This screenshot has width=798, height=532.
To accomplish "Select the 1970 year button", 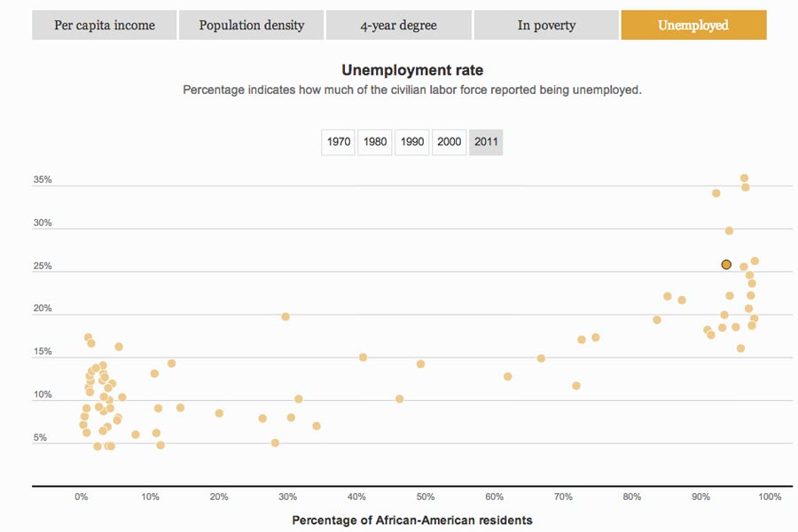I will (339, 142).
